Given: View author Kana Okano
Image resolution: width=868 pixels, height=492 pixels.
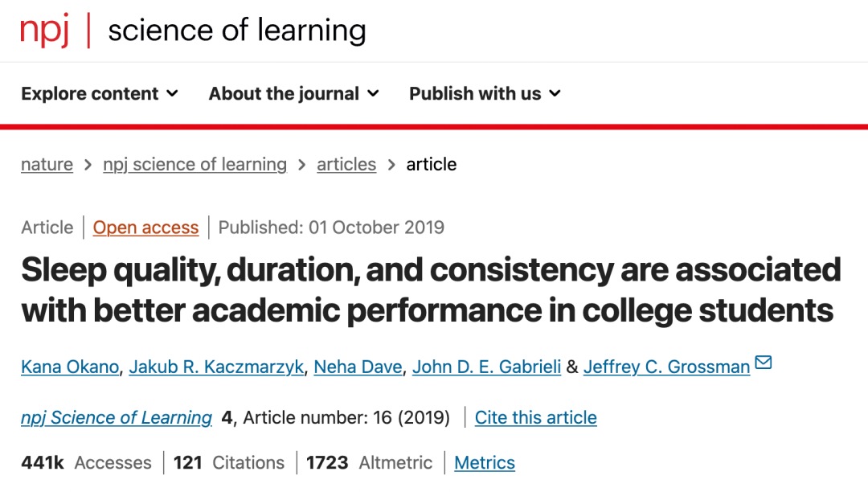Looking at the screenshot, I should pos(70,367).
